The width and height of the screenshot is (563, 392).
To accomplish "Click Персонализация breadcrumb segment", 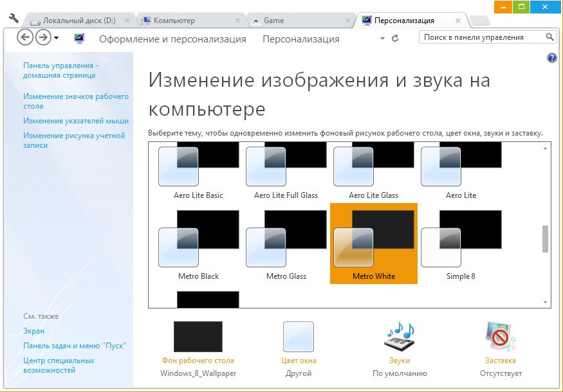I will click(x=301, y=39).
